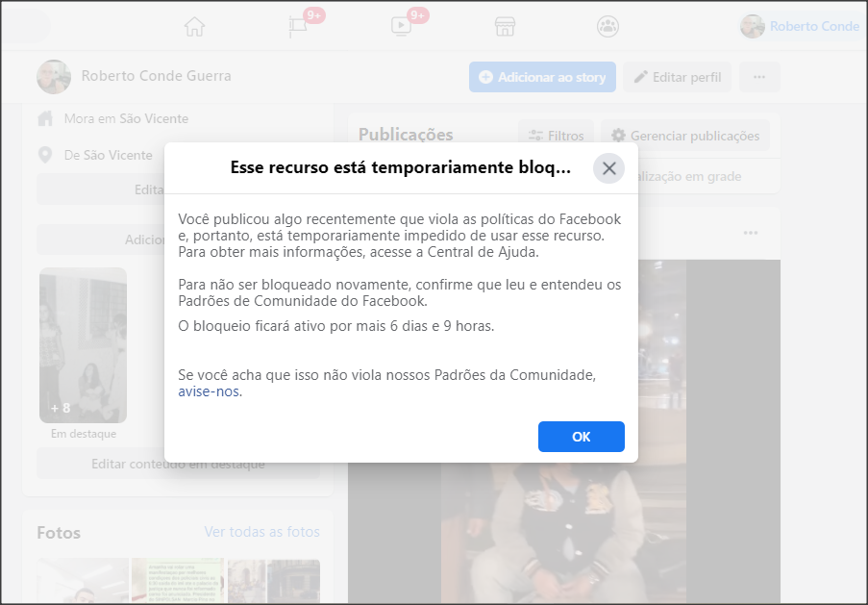Open Watch video icon in top bar

click(402, 27)
